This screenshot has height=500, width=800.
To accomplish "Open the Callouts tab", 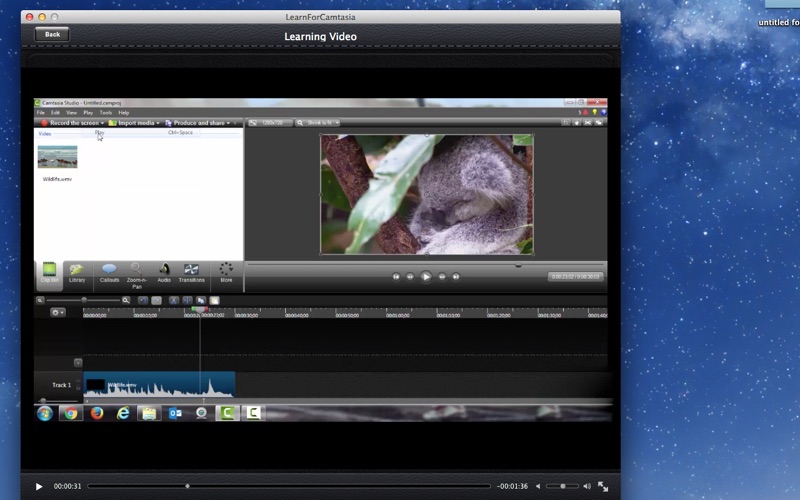I will [109, 272].
